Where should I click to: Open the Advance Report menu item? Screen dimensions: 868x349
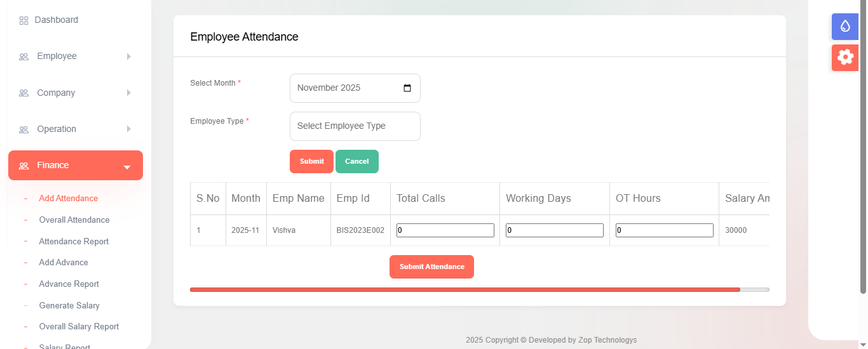[x=69, y=284]
